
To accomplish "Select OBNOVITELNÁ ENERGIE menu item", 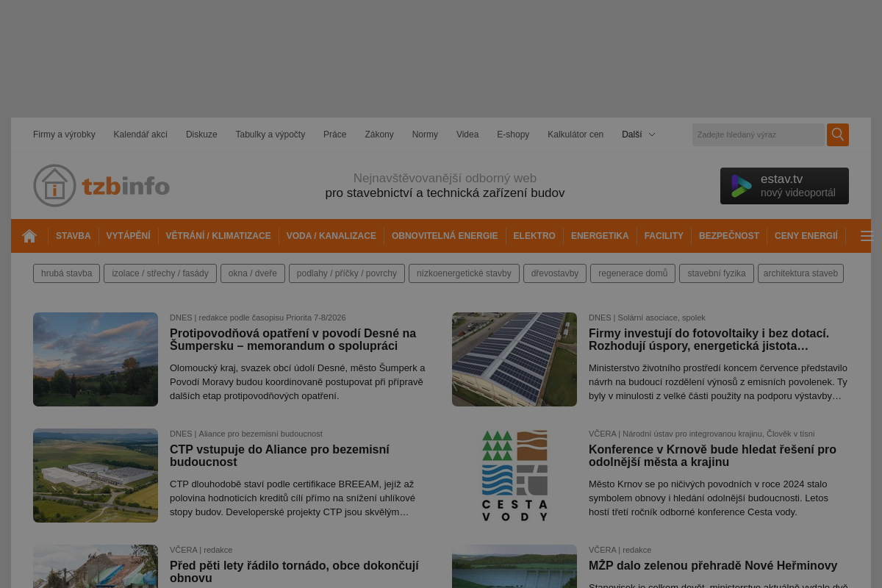I will pyautogui.click(x=445, y=236).
